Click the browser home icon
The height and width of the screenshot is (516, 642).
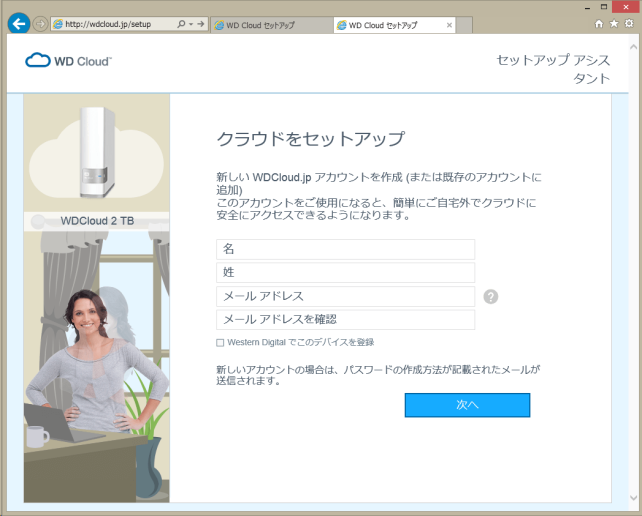(x=599, y=24)
